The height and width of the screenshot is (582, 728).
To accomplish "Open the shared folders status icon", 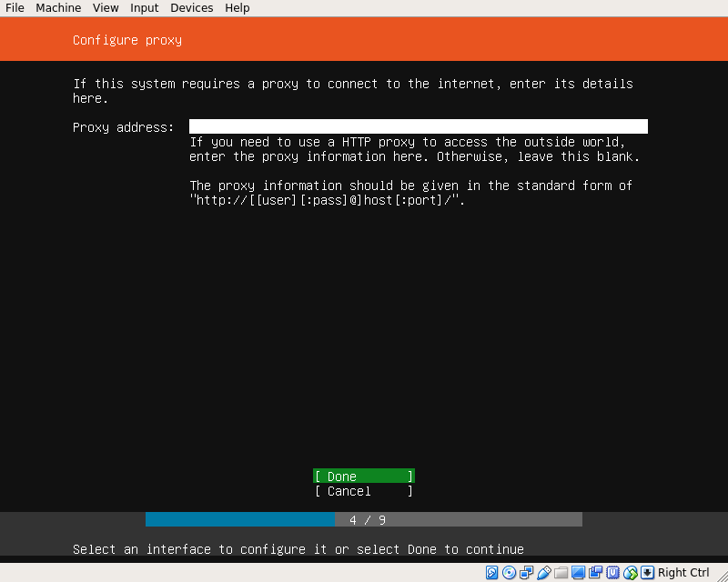I will tap(561, 572).
